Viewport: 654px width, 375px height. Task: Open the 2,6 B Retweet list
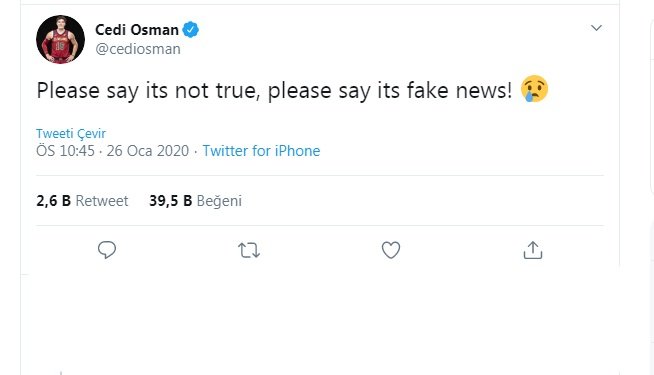(82, 201)
